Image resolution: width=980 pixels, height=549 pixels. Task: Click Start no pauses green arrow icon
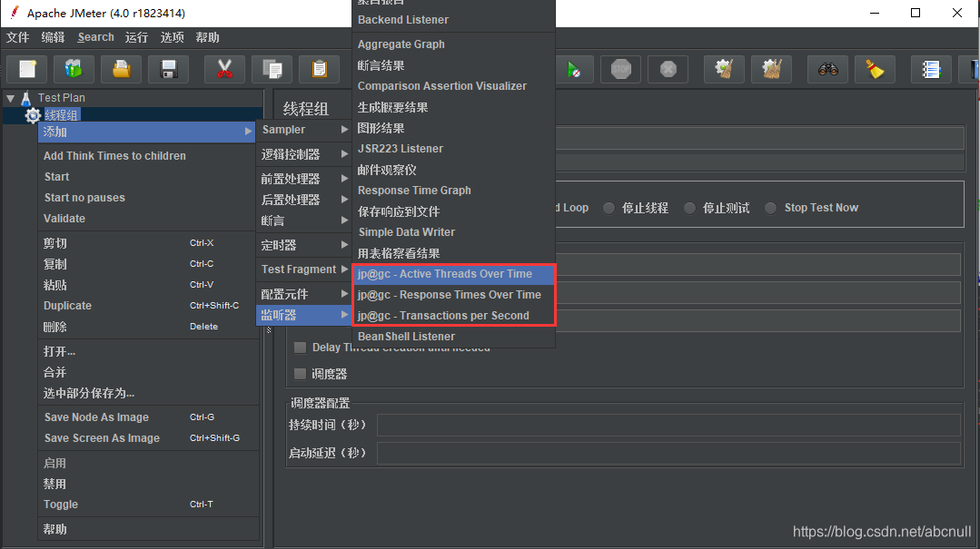coord(574,69)
